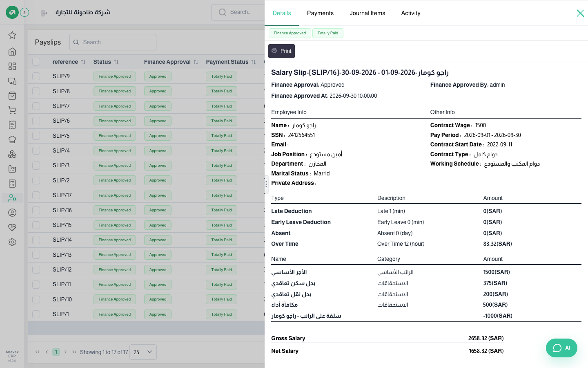Open the calculator accounting icon in sidebar
Screen dimensions: 588x368
pyautogui.click(x=12, y=184)
